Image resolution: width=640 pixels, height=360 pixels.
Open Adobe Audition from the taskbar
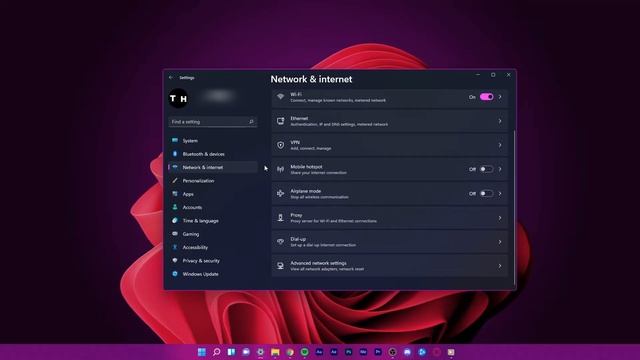click(x=319, y=352)
